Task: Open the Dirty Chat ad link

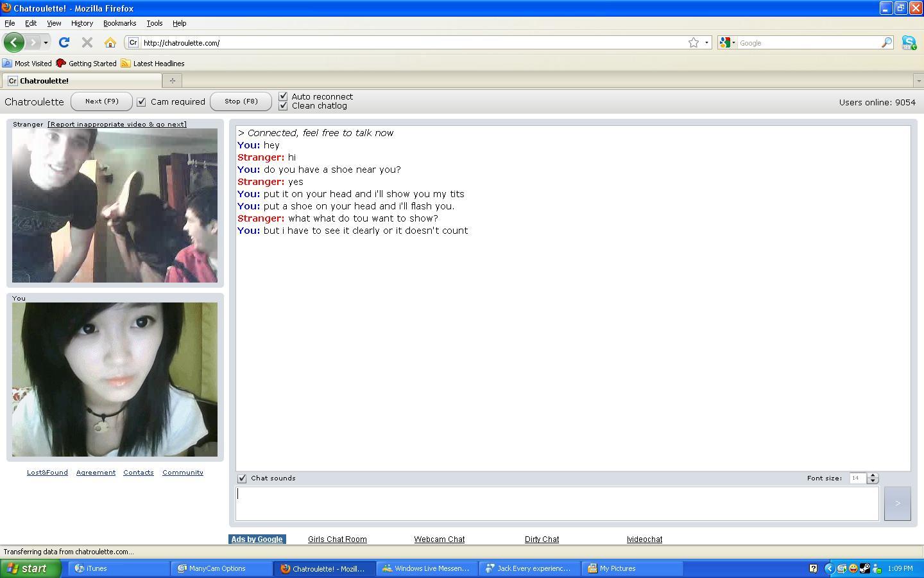Action: 542,539
